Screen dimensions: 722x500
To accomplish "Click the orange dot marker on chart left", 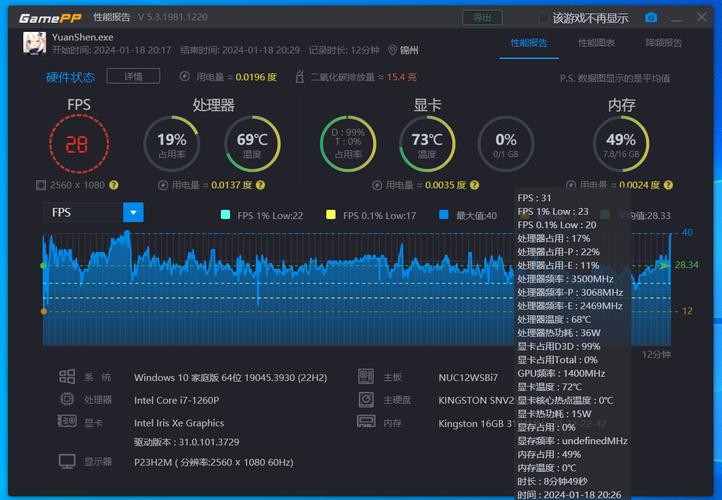I will (x=44, y=311).
